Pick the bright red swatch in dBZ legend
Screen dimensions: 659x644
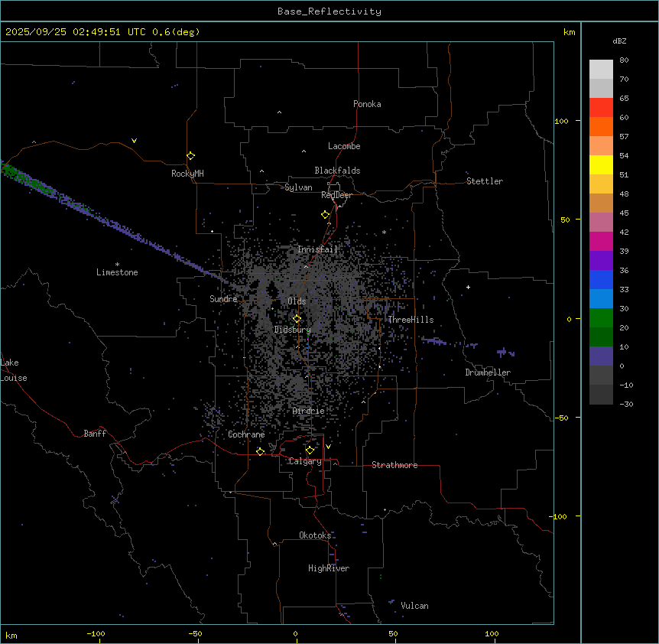click(601, 107)
